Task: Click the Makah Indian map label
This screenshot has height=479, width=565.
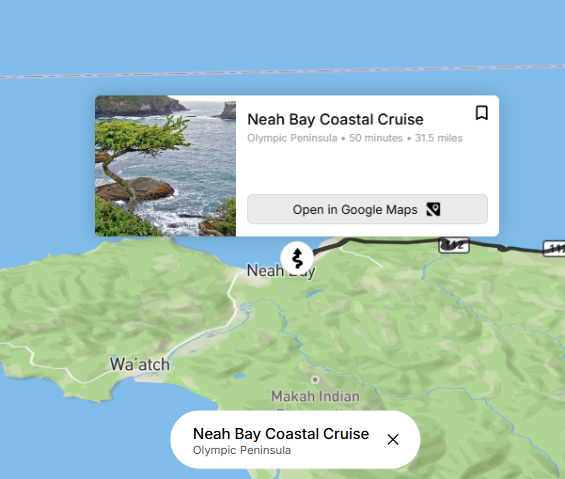Action: tap(315, 396)
